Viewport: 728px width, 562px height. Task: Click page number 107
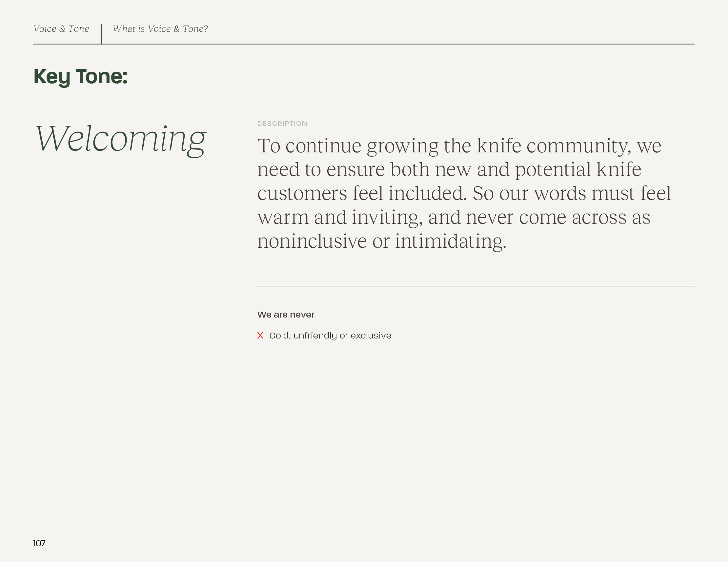(39, 543)
